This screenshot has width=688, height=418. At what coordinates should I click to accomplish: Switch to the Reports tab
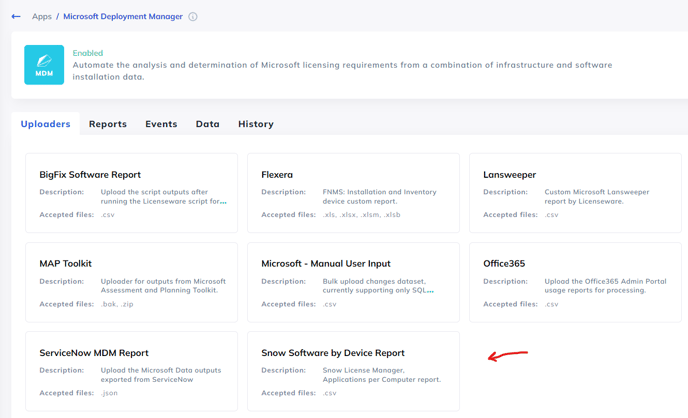108,124
